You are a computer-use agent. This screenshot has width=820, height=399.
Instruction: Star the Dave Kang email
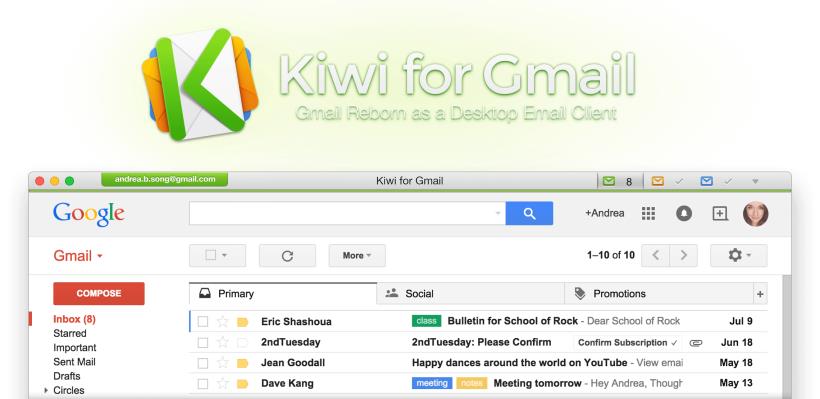point(222,383)
